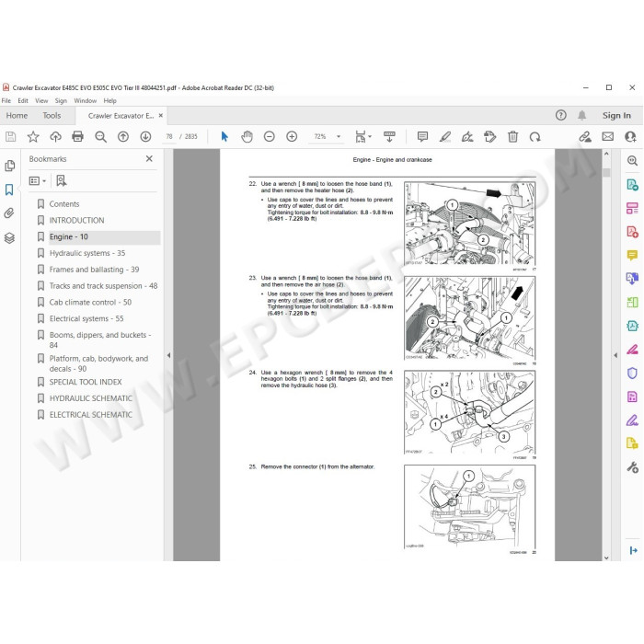Activate the Hand pan tool
644x644 pixels.
tap(247, 136)
